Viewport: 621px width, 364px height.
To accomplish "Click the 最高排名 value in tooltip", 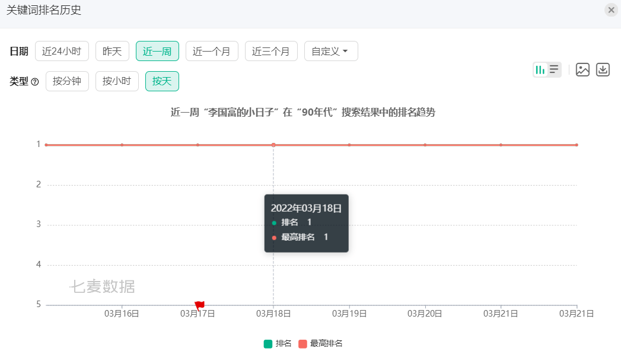I will [x=326, y=237].
